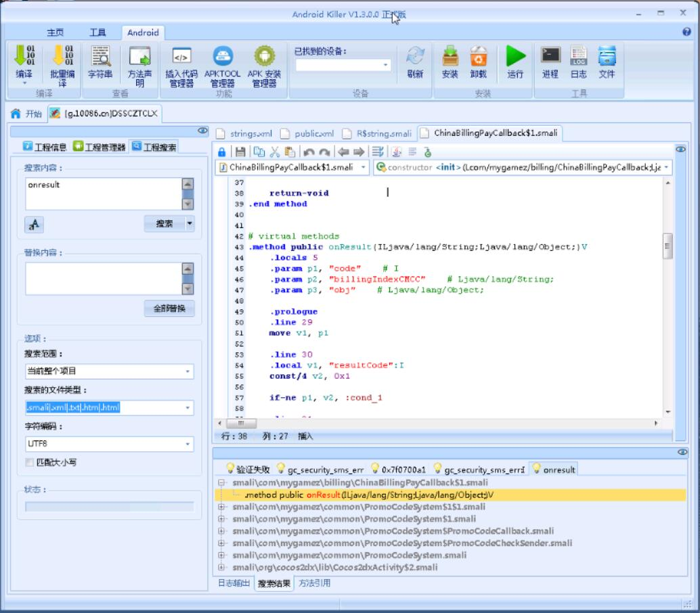This screenshot has height=613, width=700.
Task: Collapse the ChinaBillingPayCallback$1.smali result node
Action: 221,482
